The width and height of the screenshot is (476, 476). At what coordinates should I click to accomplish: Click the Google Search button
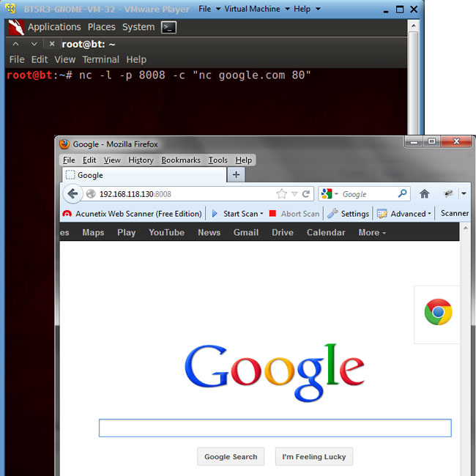pyautogui.click(x=231, y=456)
